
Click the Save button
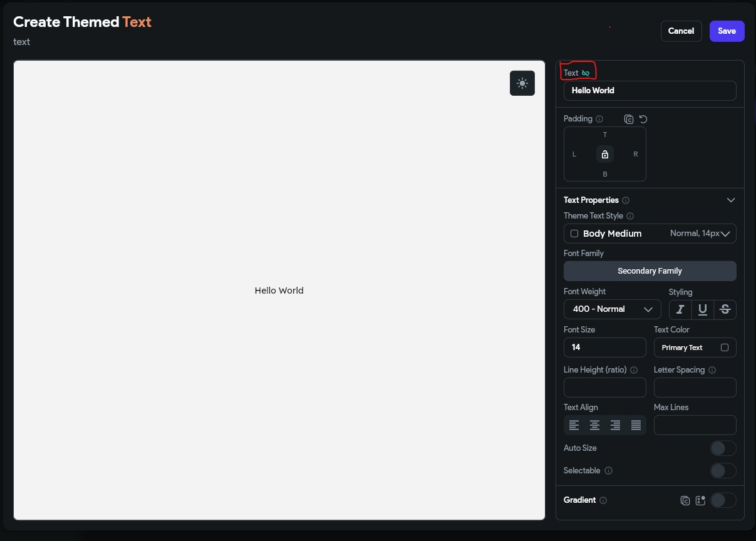click(727, 31)
